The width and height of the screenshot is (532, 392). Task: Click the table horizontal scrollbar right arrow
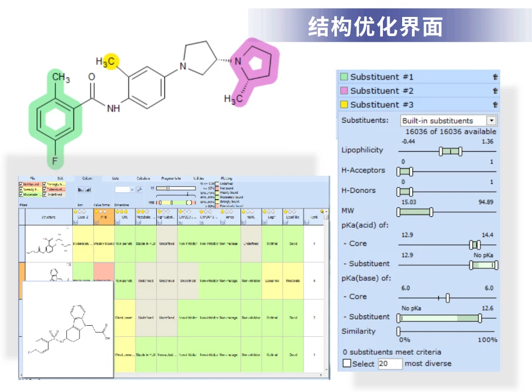pyautogui.click(x=321, y=375)
